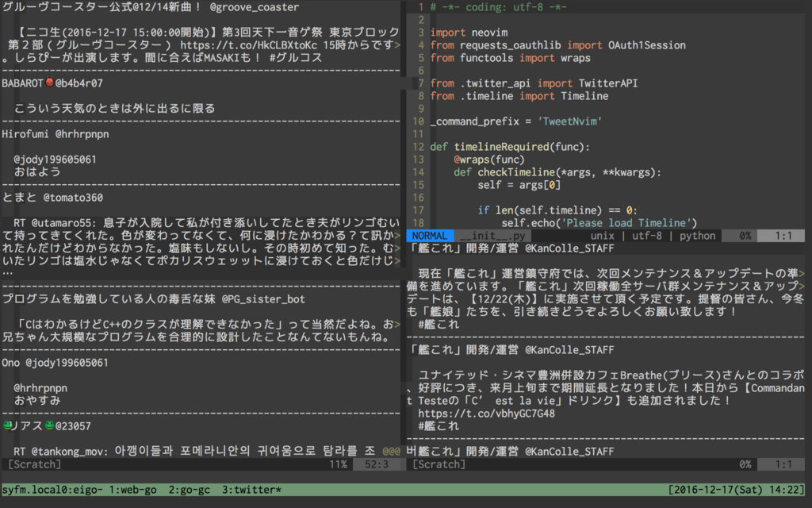
Task: Click the @tomato360 username
Action: tap(73, 198)
